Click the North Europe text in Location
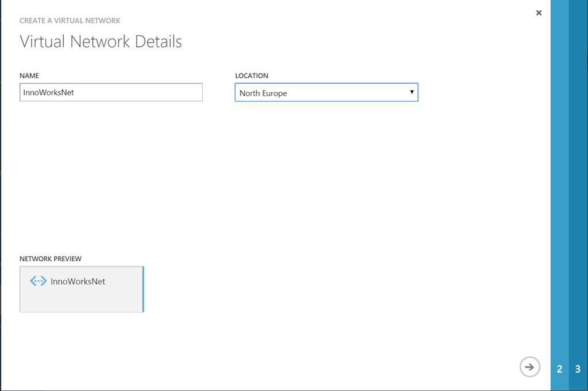 click(x=263, y=94)
